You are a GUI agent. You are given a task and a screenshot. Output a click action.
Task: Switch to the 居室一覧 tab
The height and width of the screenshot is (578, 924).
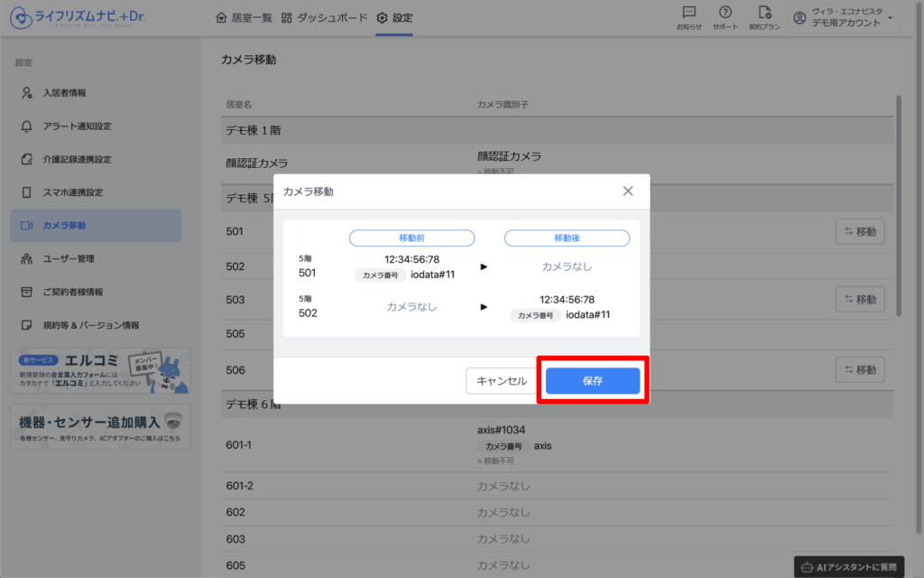click(244, 18)
